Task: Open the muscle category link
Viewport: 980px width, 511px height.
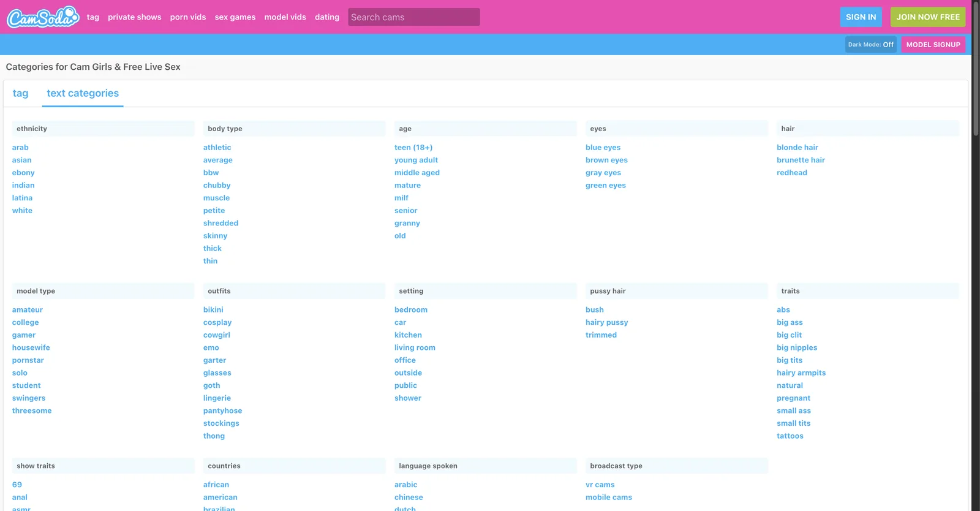Action: pyautogui.click(x=217, y=198)
